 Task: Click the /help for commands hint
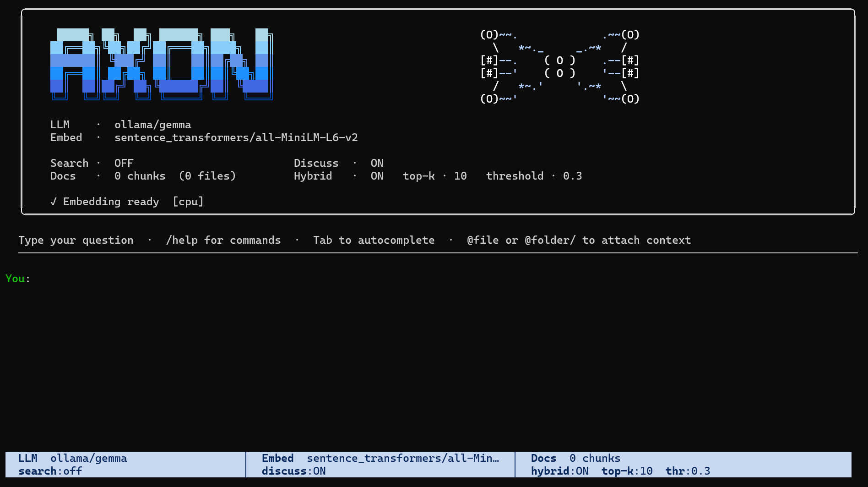(x=224, y=240)
